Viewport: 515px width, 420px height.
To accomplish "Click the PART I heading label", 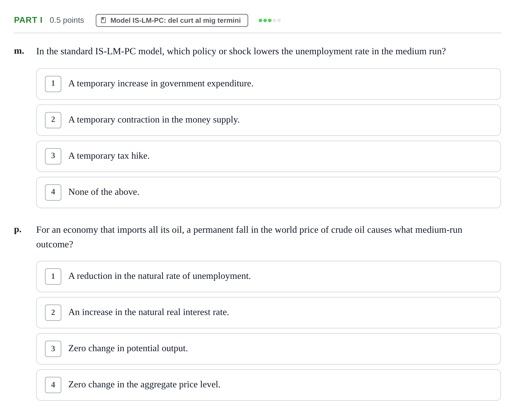I will pyautogui.click(x=28, y=20).
